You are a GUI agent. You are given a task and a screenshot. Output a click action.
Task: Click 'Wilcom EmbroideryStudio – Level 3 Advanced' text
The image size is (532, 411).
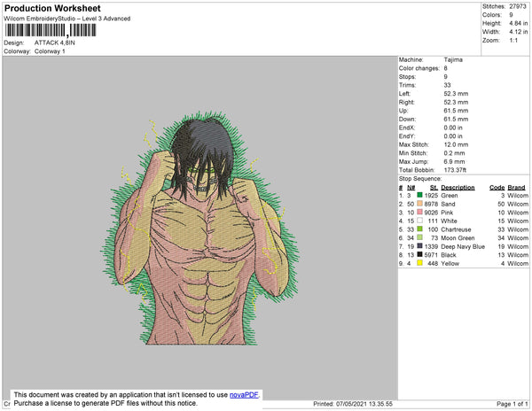[x=67, y=19]
